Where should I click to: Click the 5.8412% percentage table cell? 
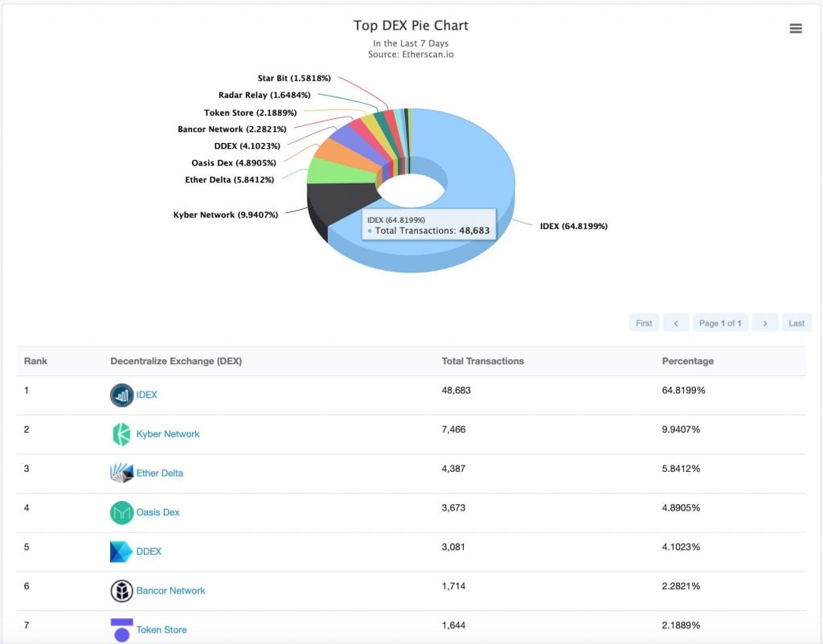[681, 469]
